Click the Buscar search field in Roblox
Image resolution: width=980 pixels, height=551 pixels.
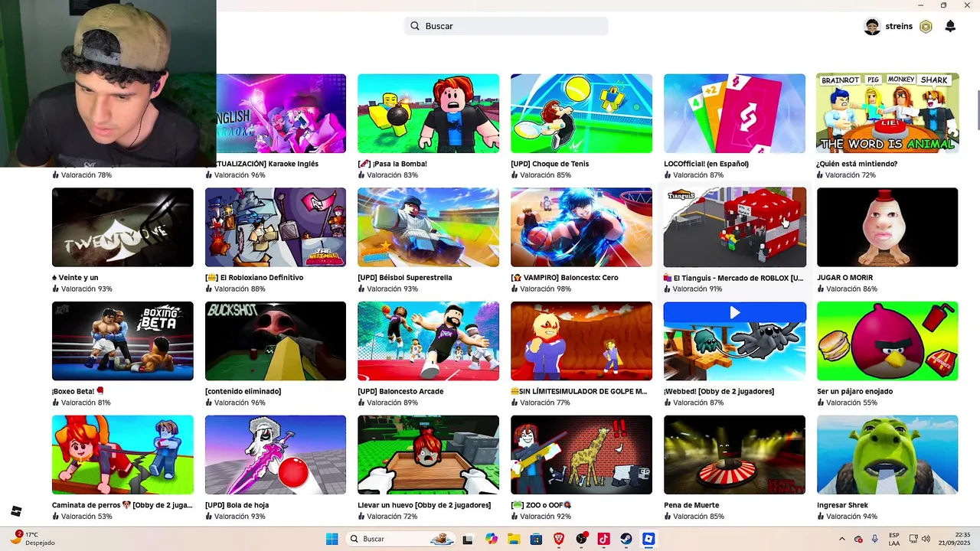506,26
